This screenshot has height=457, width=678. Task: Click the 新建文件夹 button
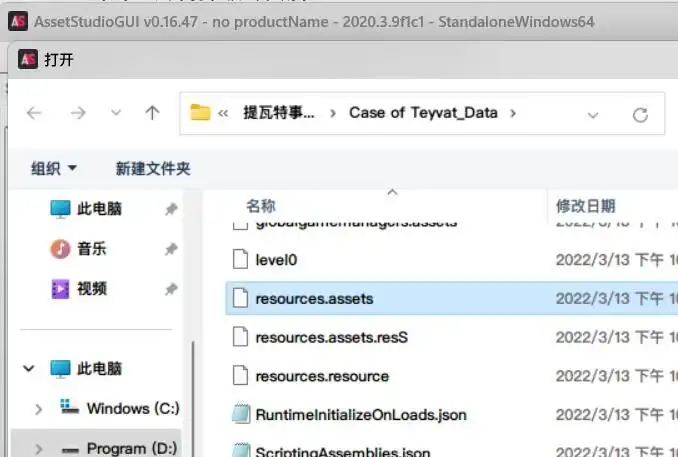(153, 169)
